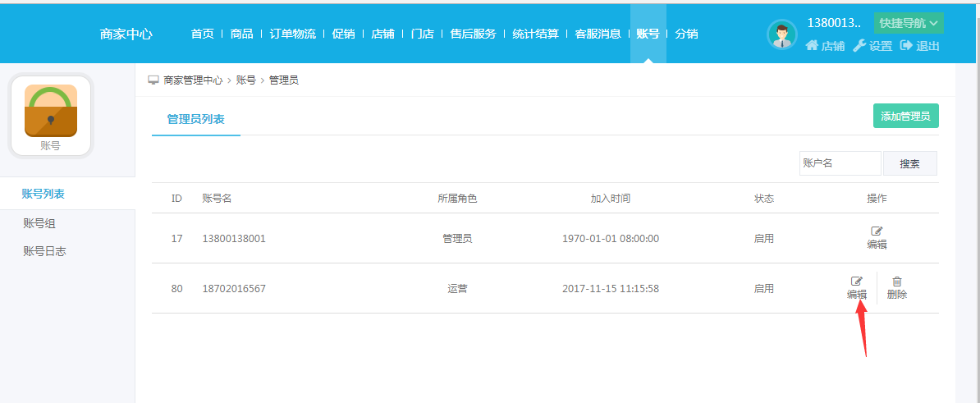Open 账号组 in the sidebar
Viewport: 980px width, 403px height.
pos(39,223)
